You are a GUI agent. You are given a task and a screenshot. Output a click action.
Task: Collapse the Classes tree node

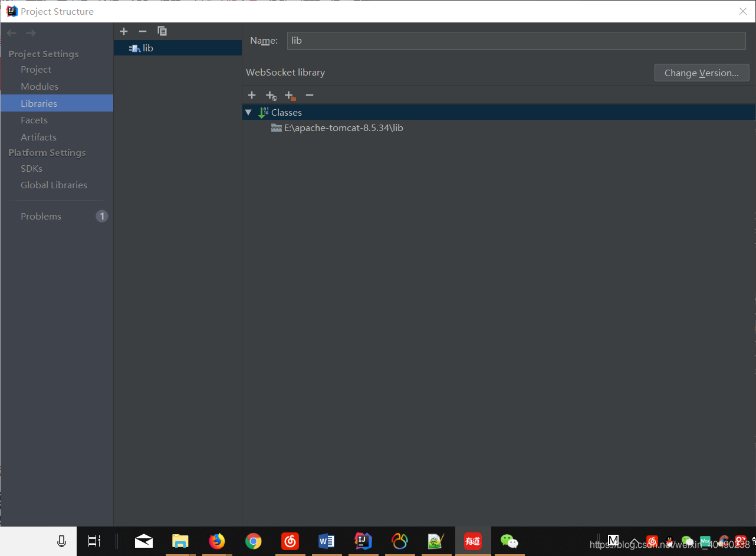248,112
